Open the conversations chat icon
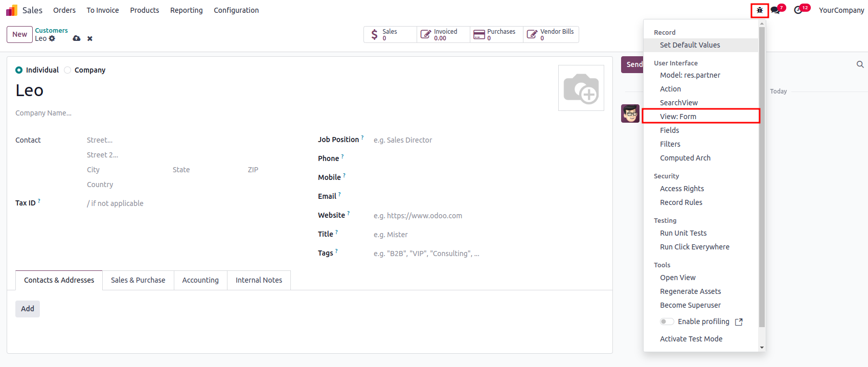Image resolution: width=868 pixels, height=367 pixels. point(775,10)
